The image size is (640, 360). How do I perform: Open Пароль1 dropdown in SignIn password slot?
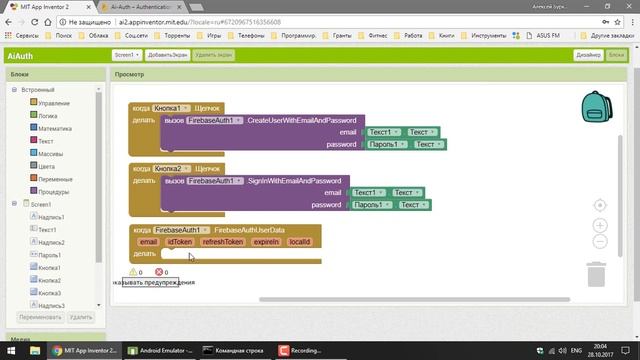click(x=371, y=205)
